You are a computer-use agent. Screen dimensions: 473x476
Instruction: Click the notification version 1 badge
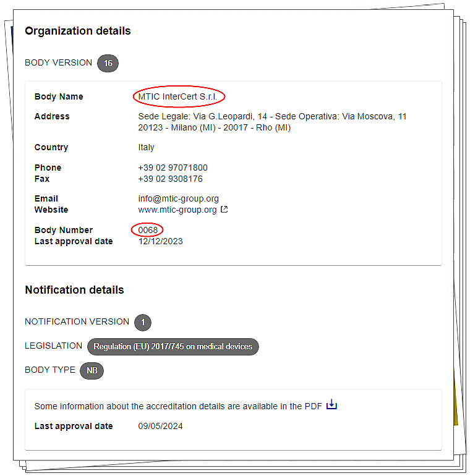(143, 323)
